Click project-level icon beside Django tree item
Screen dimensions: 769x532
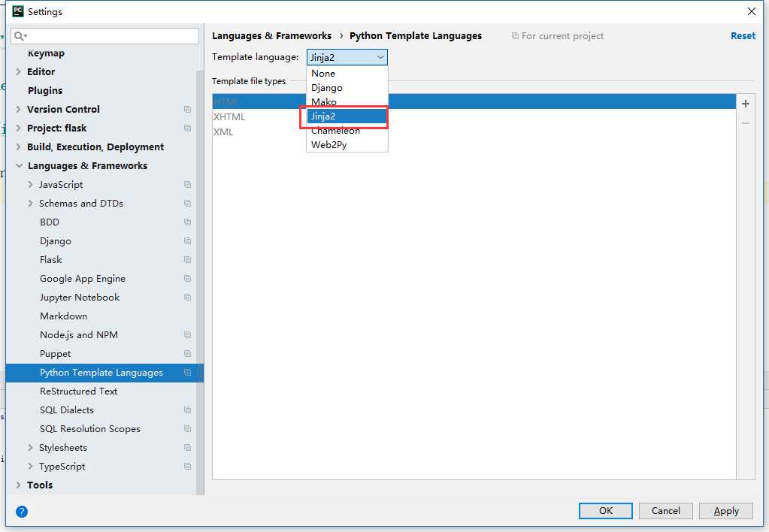(187, 240)
